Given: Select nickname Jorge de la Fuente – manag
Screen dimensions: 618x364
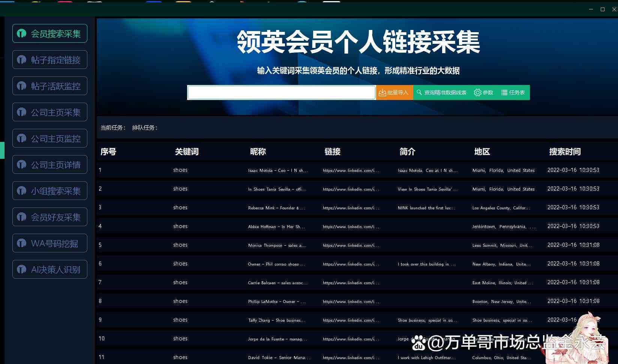Looking at the screenshot, I should (x=277, y=339).
